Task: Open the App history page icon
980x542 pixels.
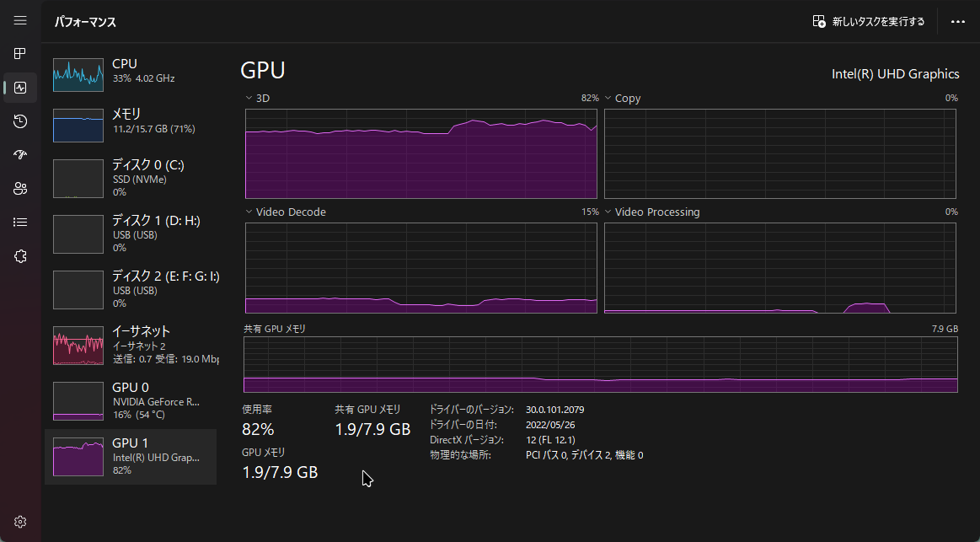Action: pos(20,121)
